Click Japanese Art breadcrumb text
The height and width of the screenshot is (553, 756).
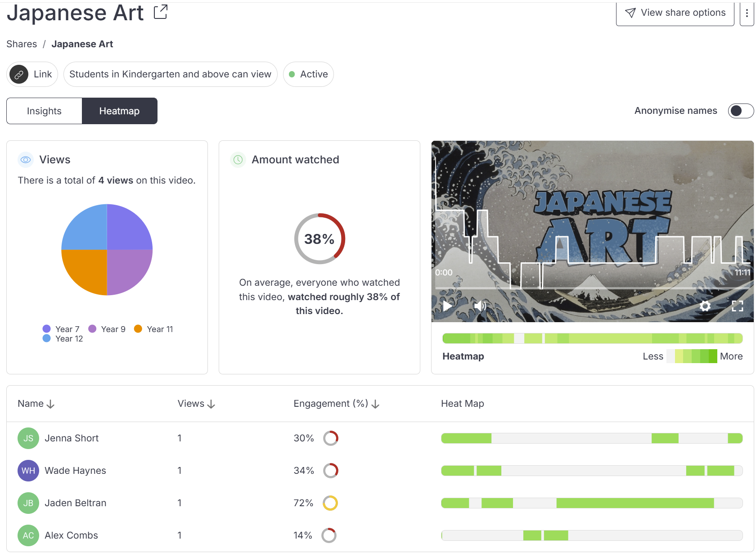[82, 44]
